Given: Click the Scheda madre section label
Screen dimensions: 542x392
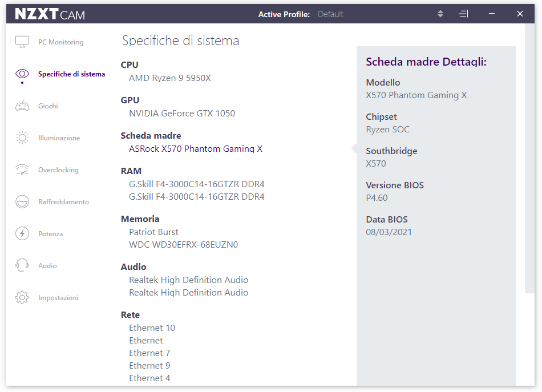Looking at the screenshot, I should (x=151, y=135).
